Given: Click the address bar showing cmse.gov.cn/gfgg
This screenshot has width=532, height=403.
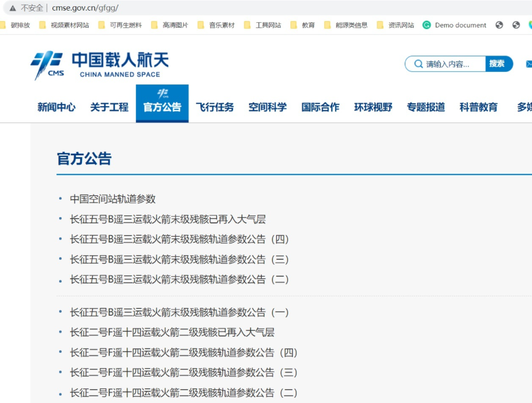Looking at the screenshot, I should click(84, 8).
